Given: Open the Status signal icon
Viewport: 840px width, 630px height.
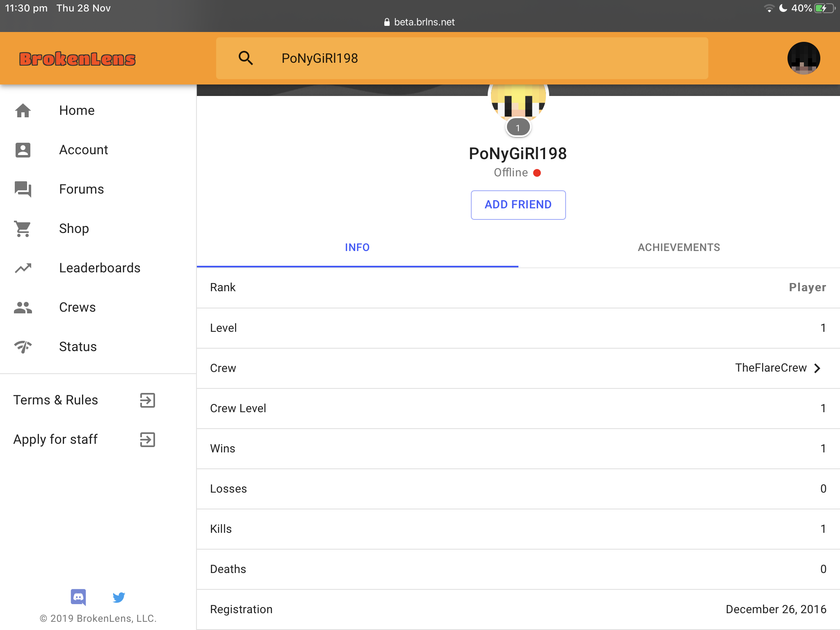Looking at the screenshot, I should pyautogui.click(x=23, y=347).
